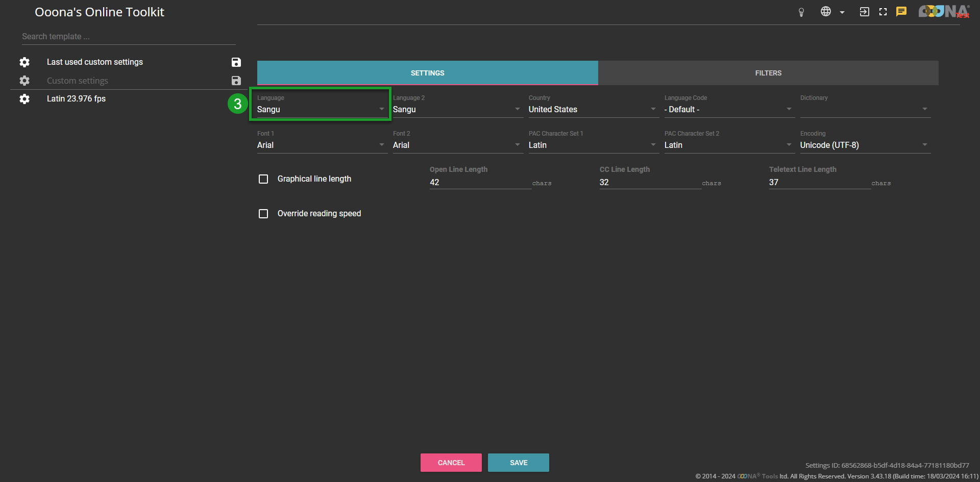Screen dimensions: 980x482
Task: Open the Font 1 dropdown
Action: (321, 145)
